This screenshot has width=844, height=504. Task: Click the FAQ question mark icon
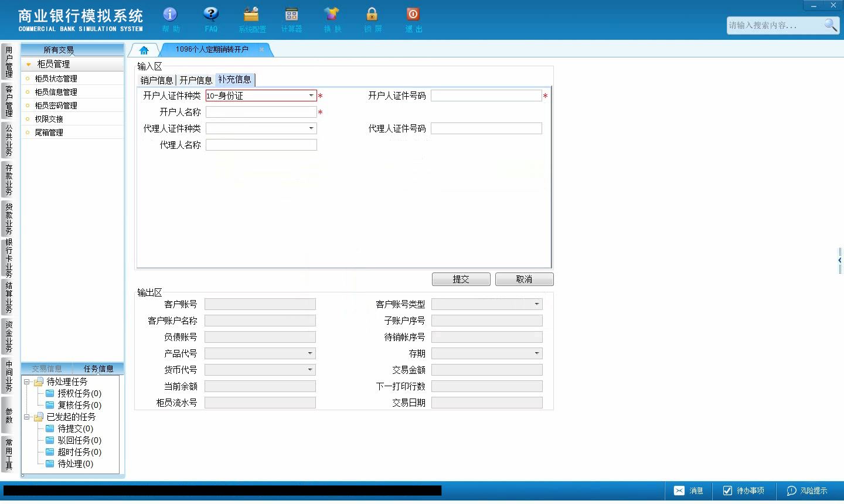tap(211, 15)
